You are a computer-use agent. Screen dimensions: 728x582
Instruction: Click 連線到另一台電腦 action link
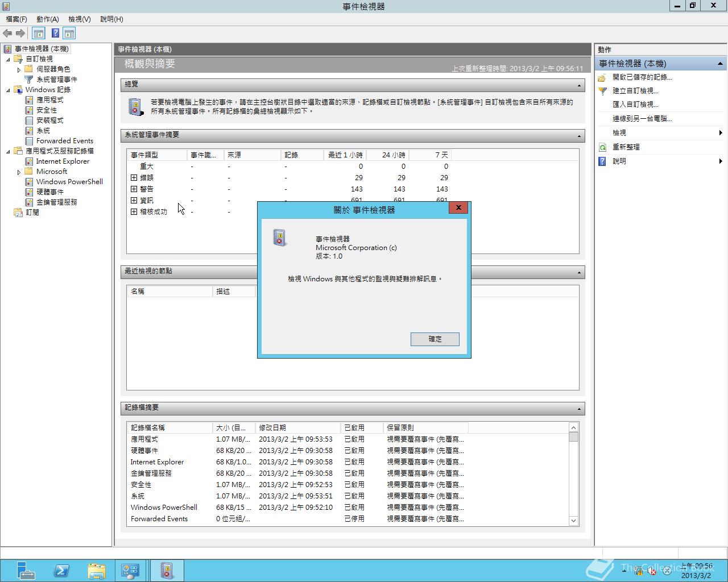point(642,119)
